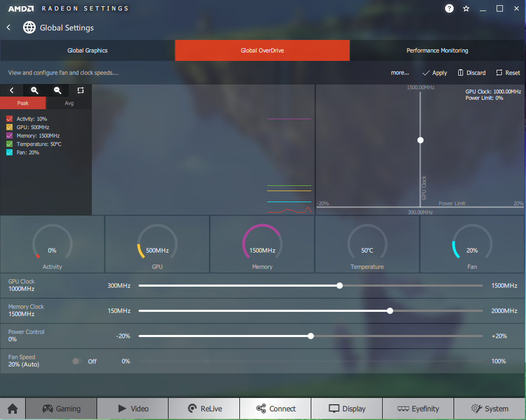Screen dimensions: 526x420
Task: Open the help question mark icon
Action: point(449,8)
